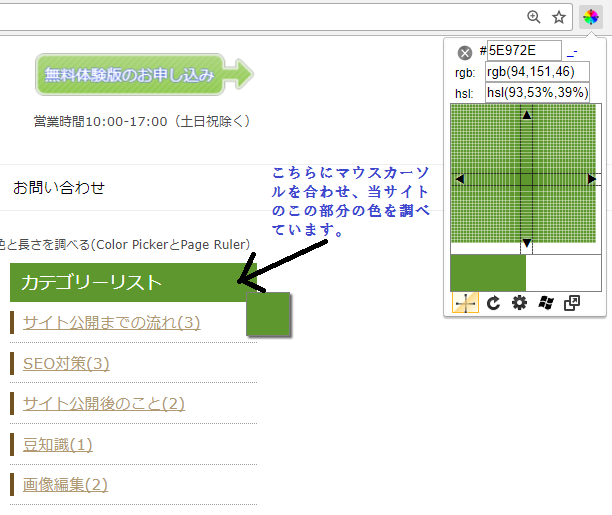Click the Color PickerとPage Ruler breadcrumb text
The height and width of the screenshot is (515, 612).
tap(173, 245)
